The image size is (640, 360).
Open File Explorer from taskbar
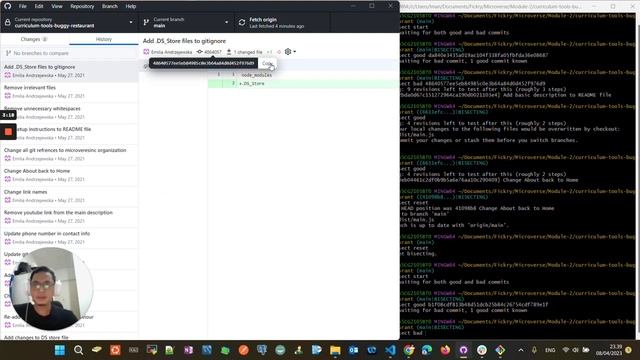(335, 350)
